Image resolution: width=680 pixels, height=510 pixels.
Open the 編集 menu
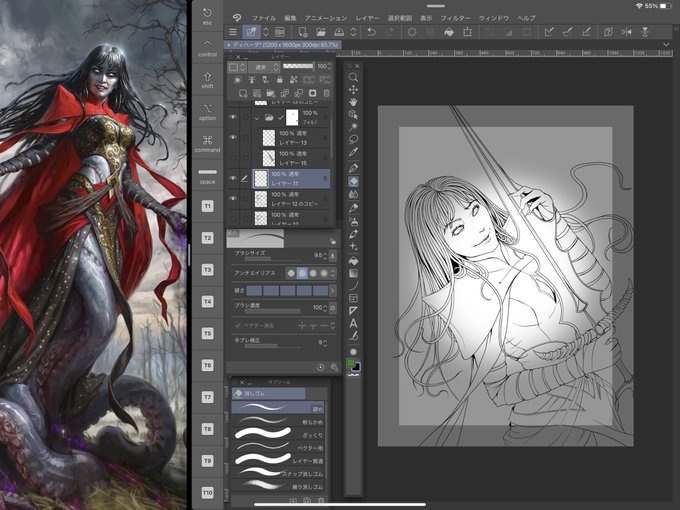coord(290,18)
